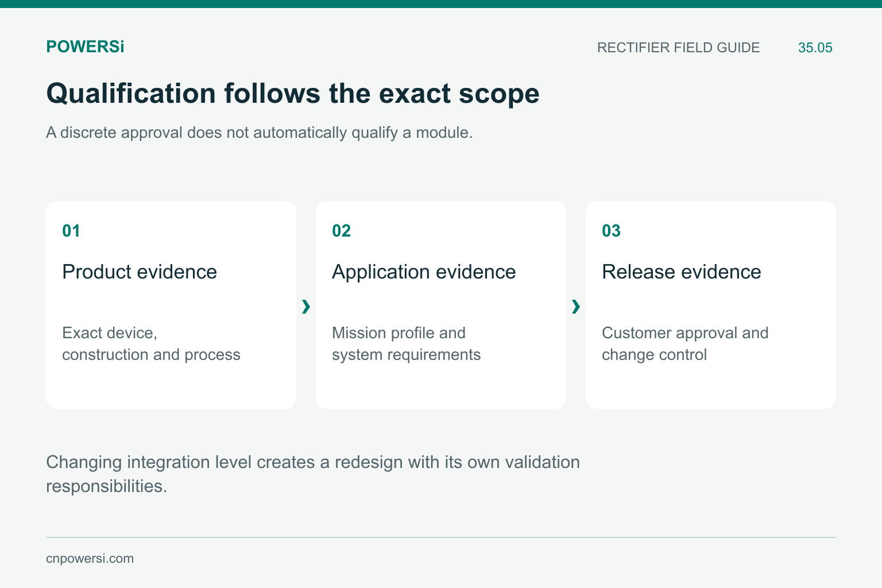Click the page number 35.05
Image resolution: width=882 pixels, height=588 pixels.
tap(815, 48)
